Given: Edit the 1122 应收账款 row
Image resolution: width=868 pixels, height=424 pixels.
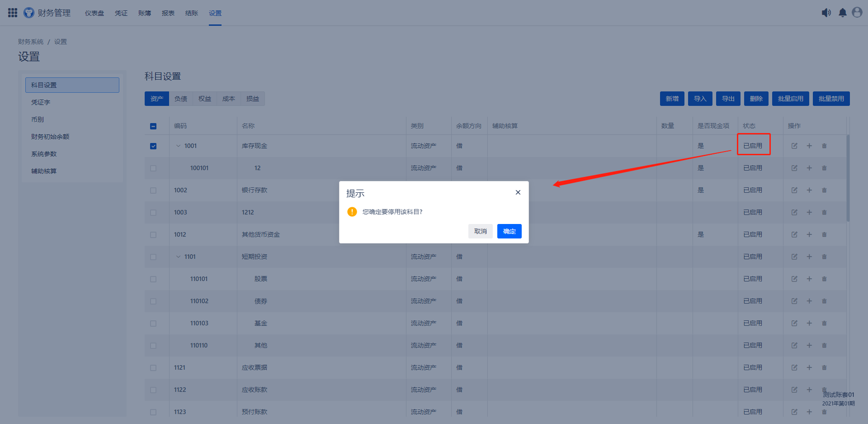Looking at the screenshot, I should [x=794, y=390].
